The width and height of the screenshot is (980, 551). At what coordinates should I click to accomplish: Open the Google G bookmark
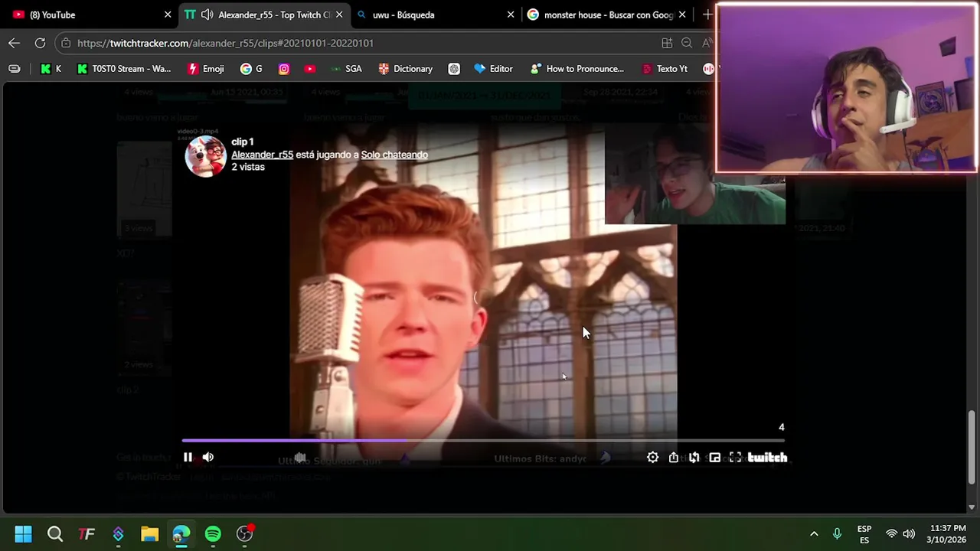click(x=251, y=69)
